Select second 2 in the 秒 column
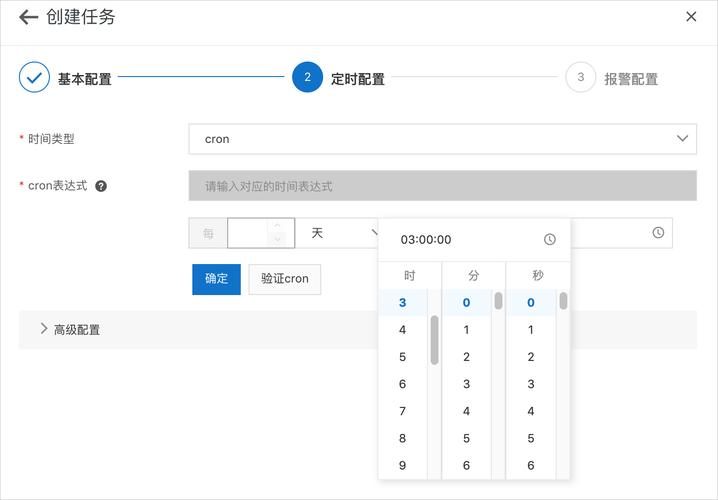 click(x=531, y=357)
